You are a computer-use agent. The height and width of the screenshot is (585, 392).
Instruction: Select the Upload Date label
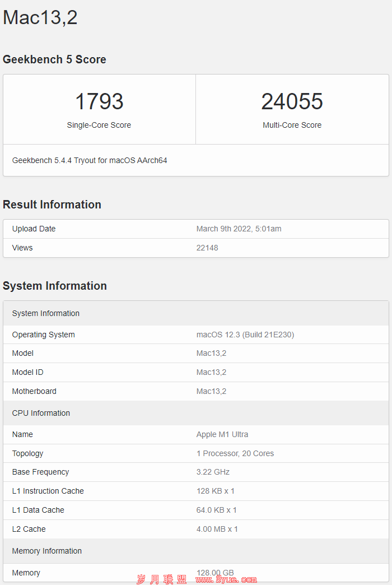(x=34, y=229)
